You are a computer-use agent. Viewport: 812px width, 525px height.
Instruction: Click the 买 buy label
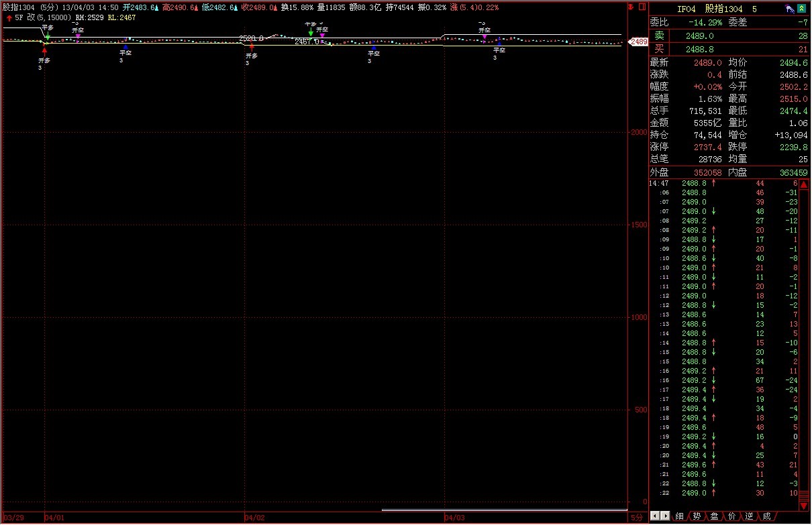pyautogui.click(x=660, y=49)
